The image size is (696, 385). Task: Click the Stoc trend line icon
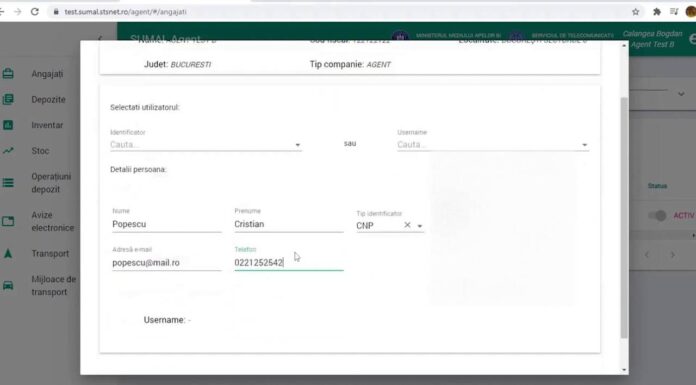tap(8, 151)
